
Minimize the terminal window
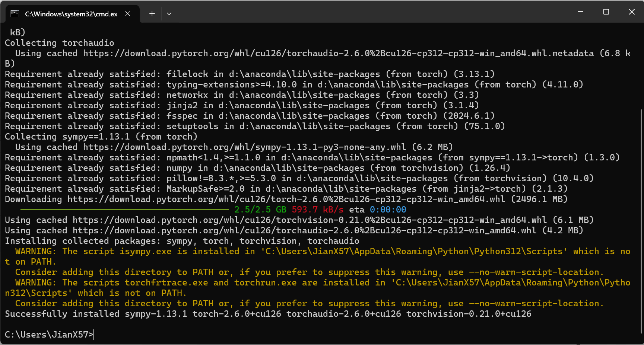[580, 12]
